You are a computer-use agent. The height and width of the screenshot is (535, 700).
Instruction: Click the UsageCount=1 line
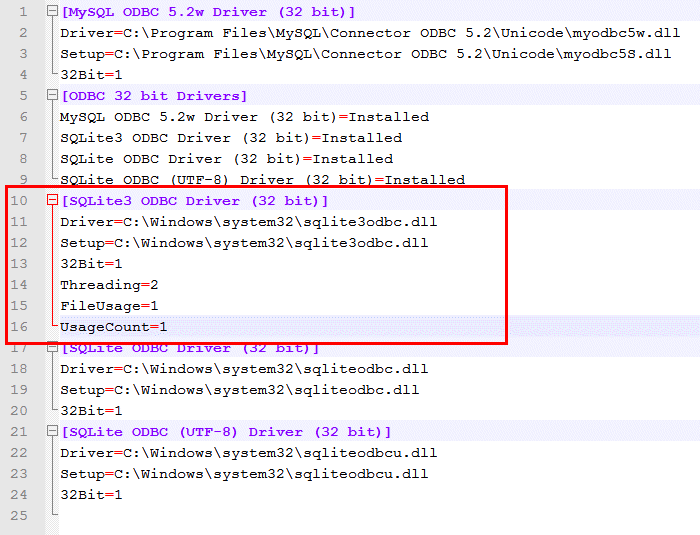(x=114, y=327)
